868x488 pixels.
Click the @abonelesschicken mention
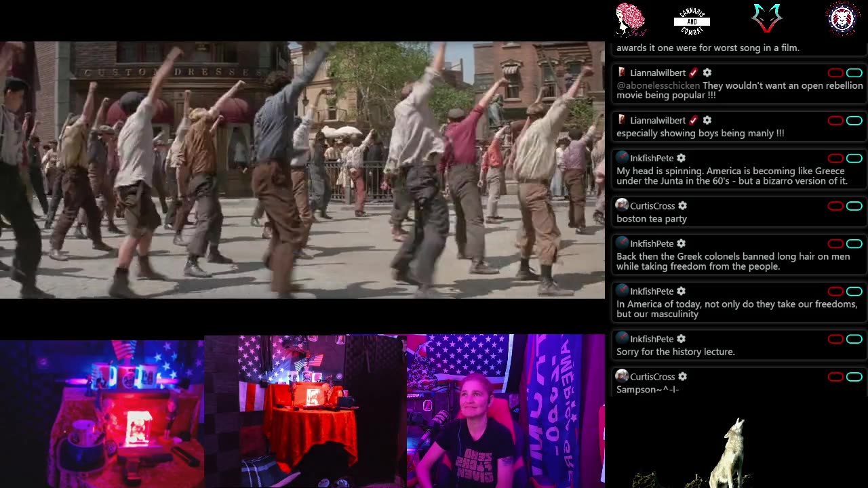(x=658, y=85)
